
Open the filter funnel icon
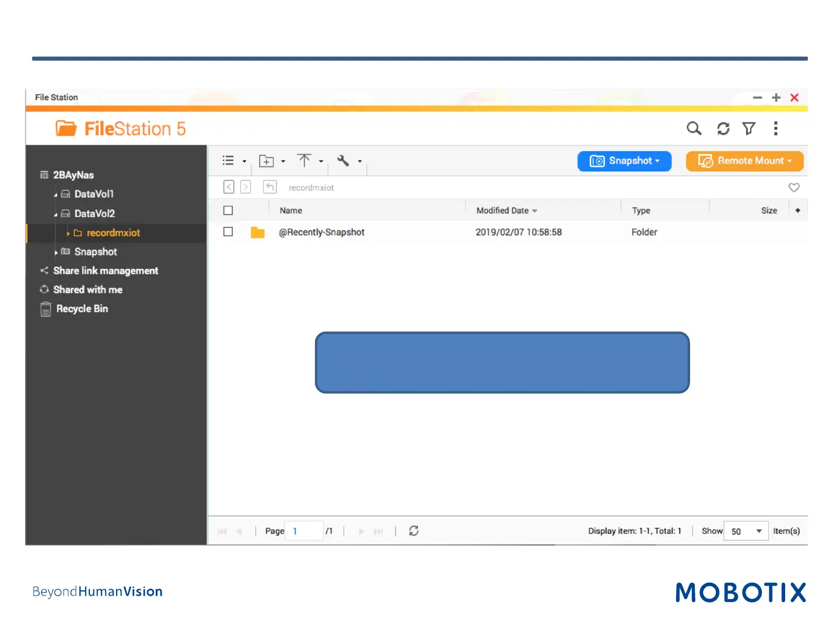click(749, 128)
